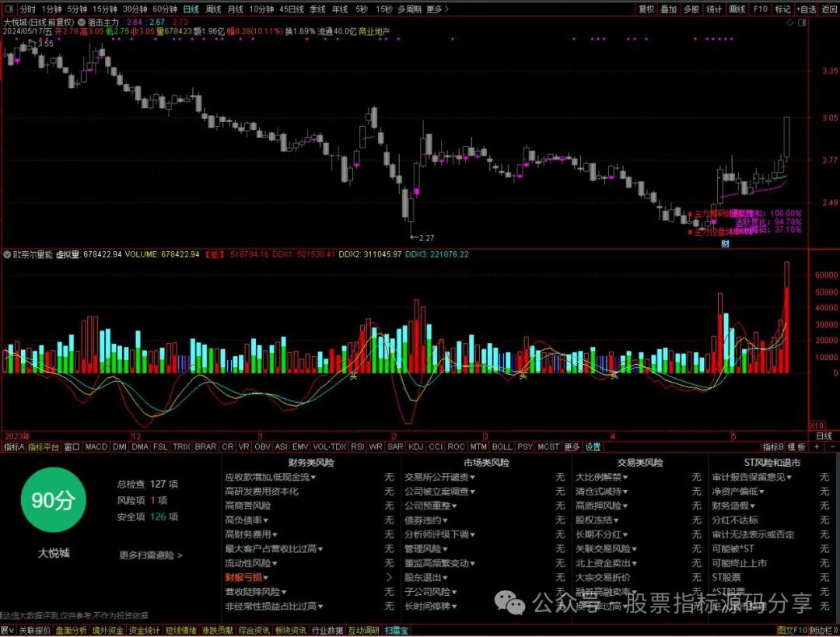Select the 60分钟 period
840x637 pixels.
164,9
